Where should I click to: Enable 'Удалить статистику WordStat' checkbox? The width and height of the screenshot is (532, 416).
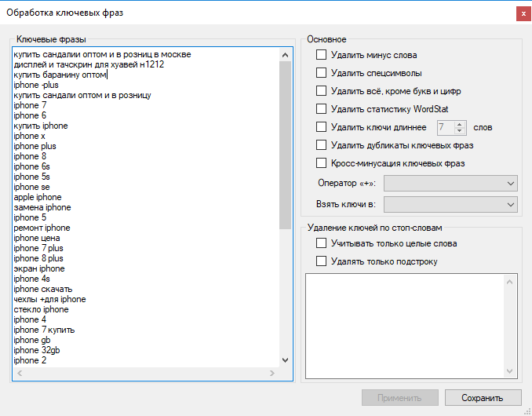point(321,109)
